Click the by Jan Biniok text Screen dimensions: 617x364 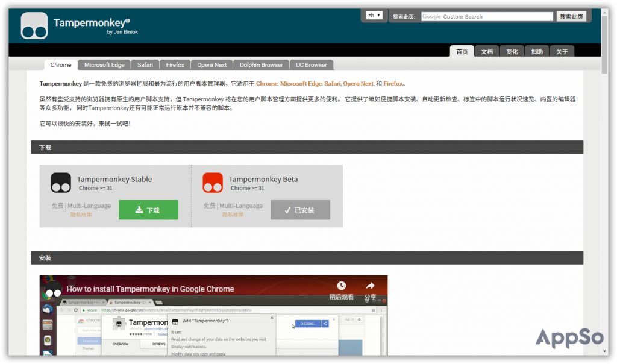point(122,32)
